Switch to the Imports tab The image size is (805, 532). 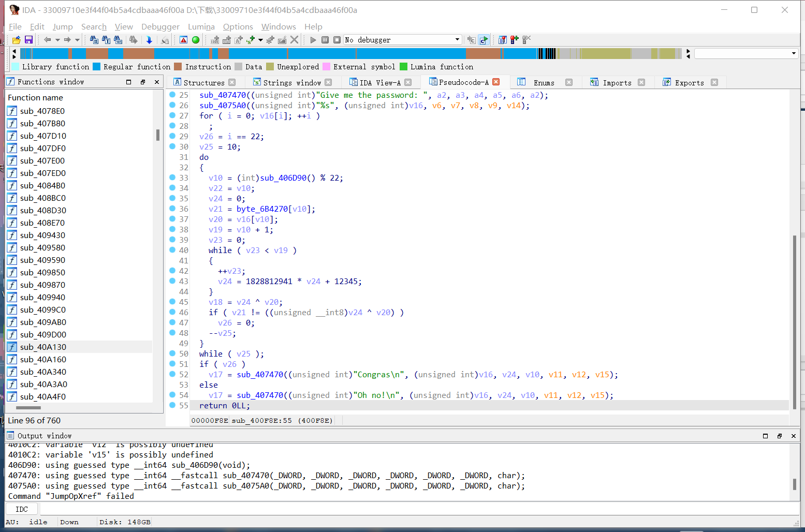pos(617,82)
